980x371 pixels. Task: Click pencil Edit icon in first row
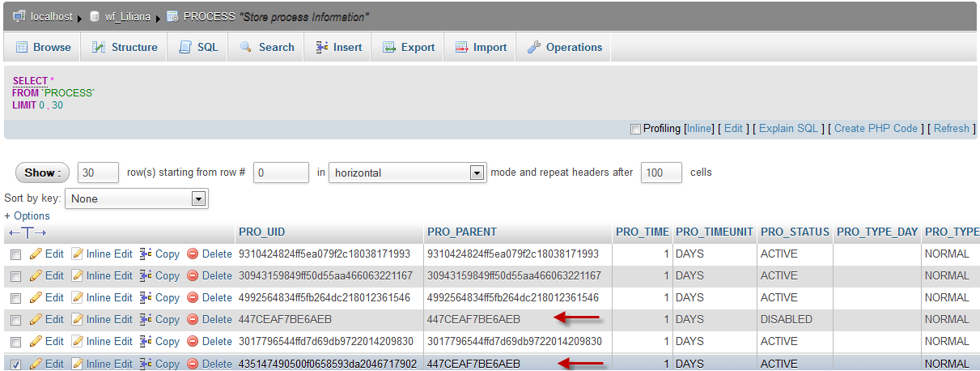click(x=36, y=254)
